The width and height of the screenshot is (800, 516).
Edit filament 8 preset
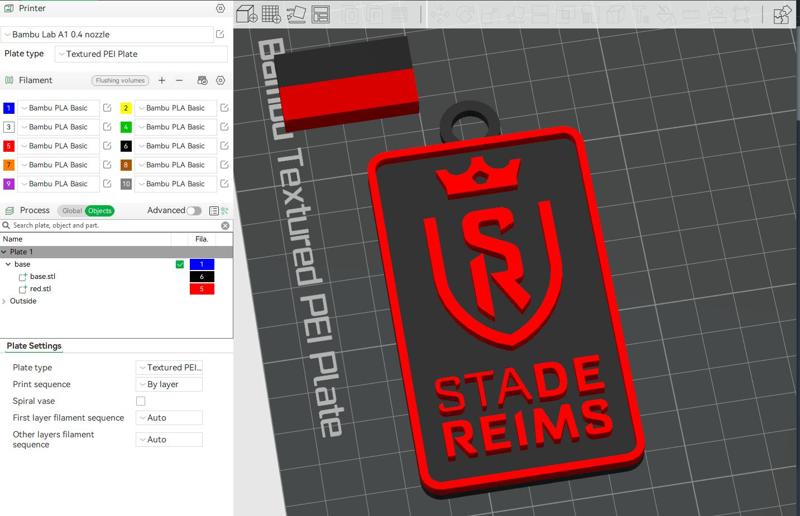224,164
